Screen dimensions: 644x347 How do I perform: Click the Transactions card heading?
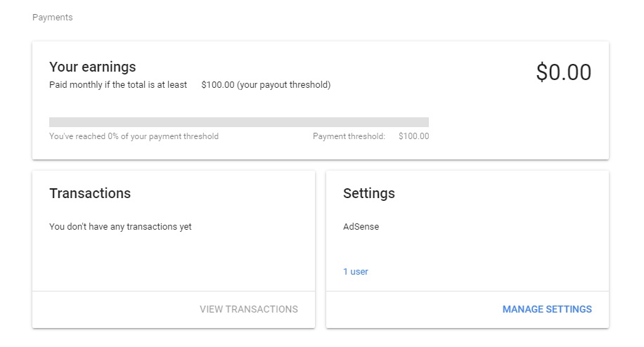tap(90, 193)
